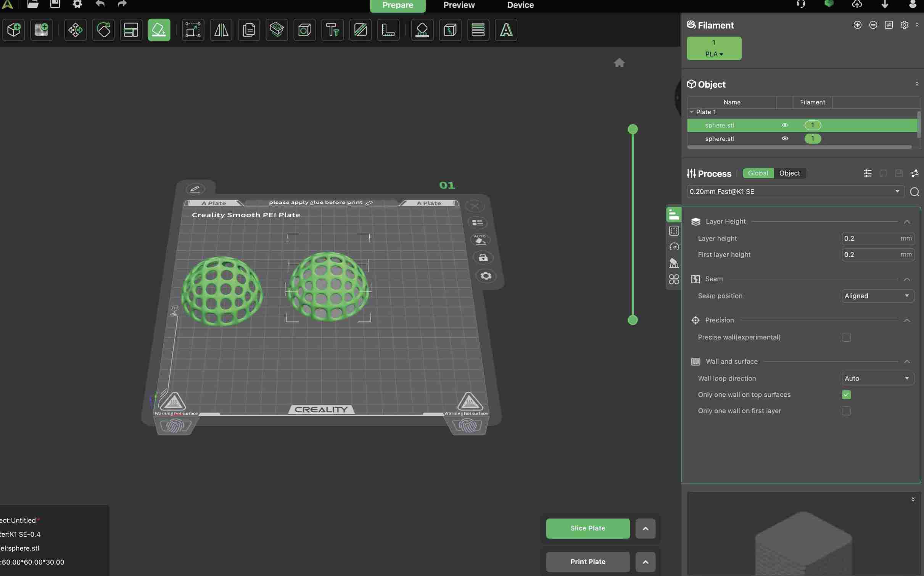Collapse the Plate 1 tree node
924x576 pixels.
(692, 112)
